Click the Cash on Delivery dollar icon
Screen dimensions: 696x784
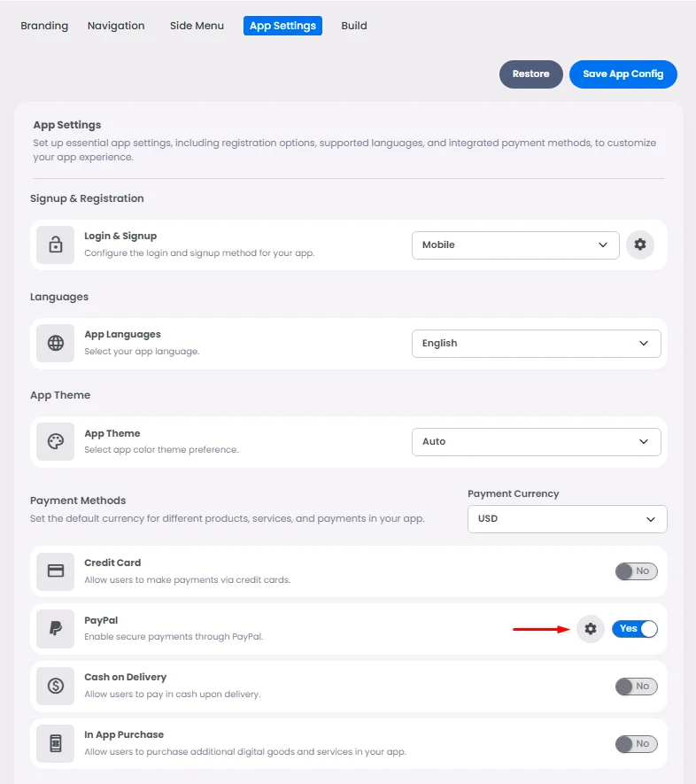[x=55, y=686]
